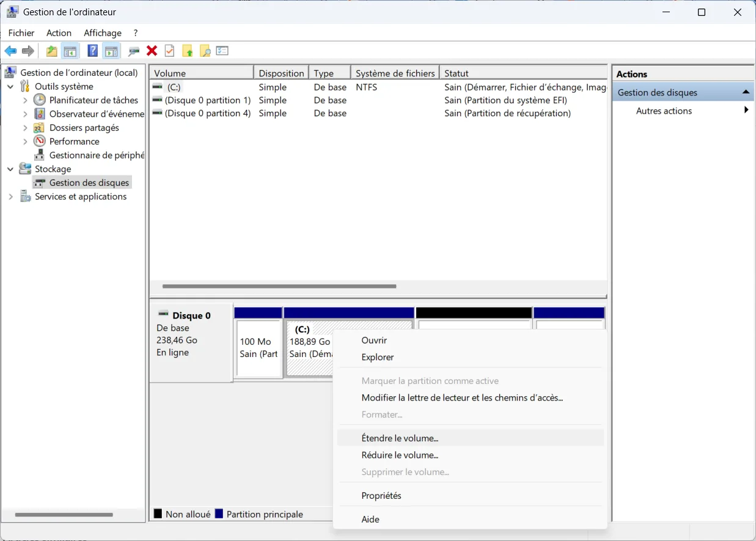756x541 pixels.
Task: Click the properties checkmark page toolbar icon
Action: point(170,51)
